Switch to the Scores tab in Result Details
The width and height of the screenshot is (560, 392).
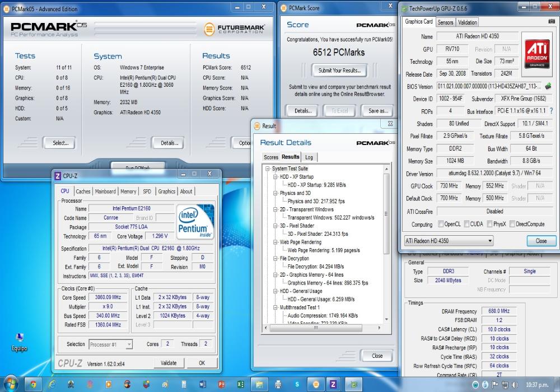click(x=270, y=157)
